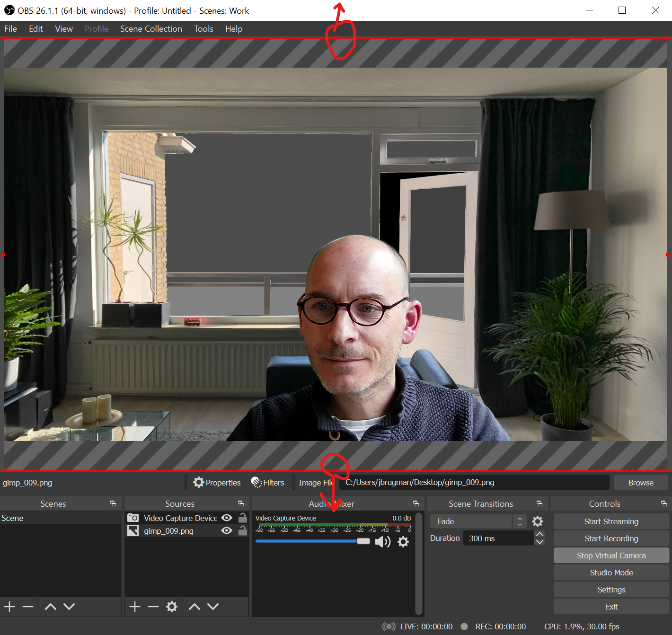The height and width of the screenshot is (635, 672).
Task: Click Browse to choose an image file
Action: point(641,483)
